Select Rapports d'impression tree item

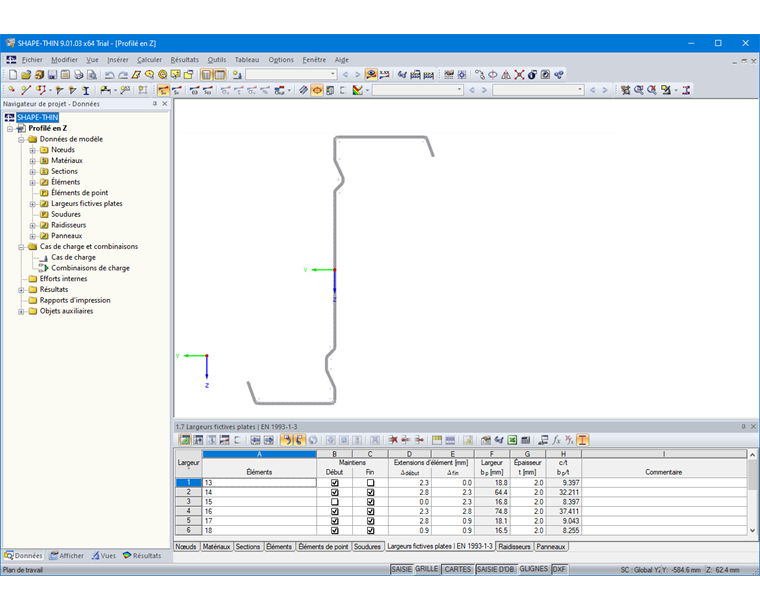tap(75, 300)
